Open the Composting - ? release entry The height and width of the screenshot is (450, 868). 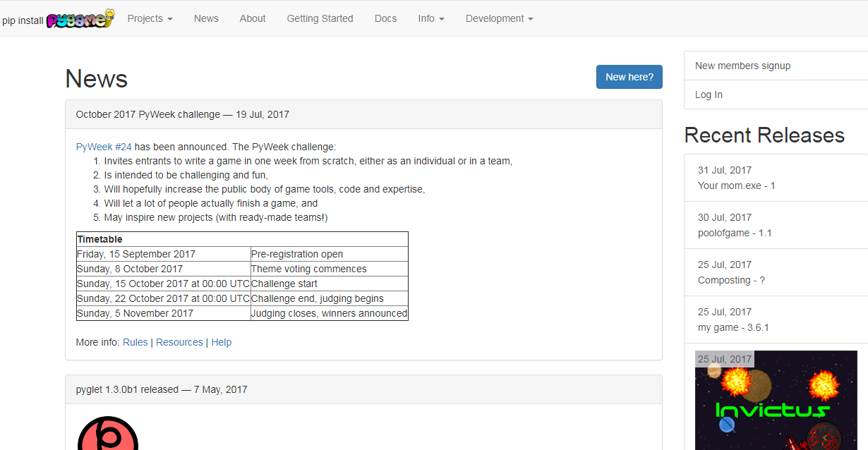(x=731, y=280)
